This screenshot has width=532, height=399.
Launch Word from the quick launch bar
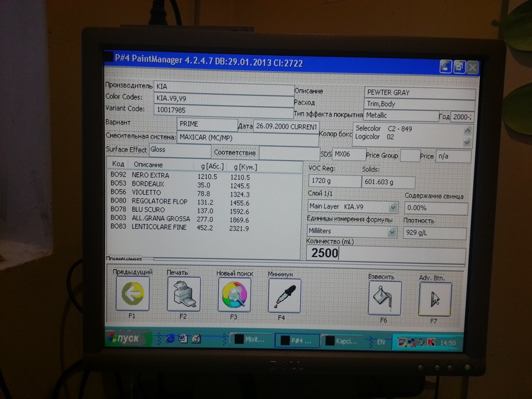point(183,339)
